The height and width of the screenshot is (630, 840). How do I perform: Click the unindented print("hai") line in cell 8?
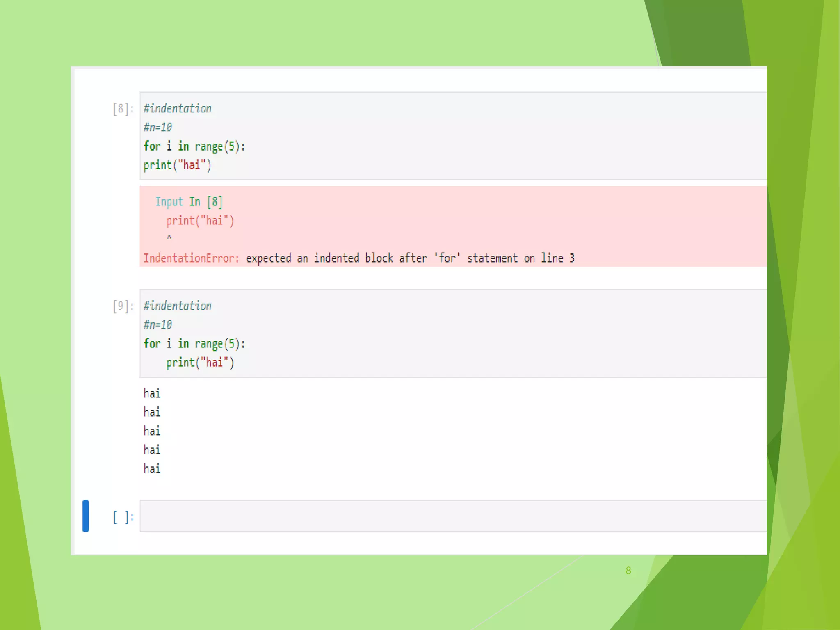[x=177, y=165]
